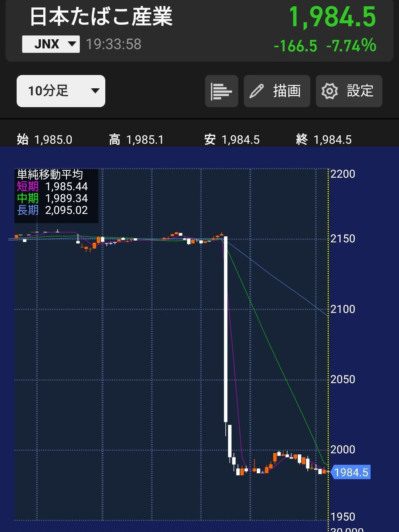Click the 1984.5 current price marker
399x532 pixels.
(x=351, y=472)
